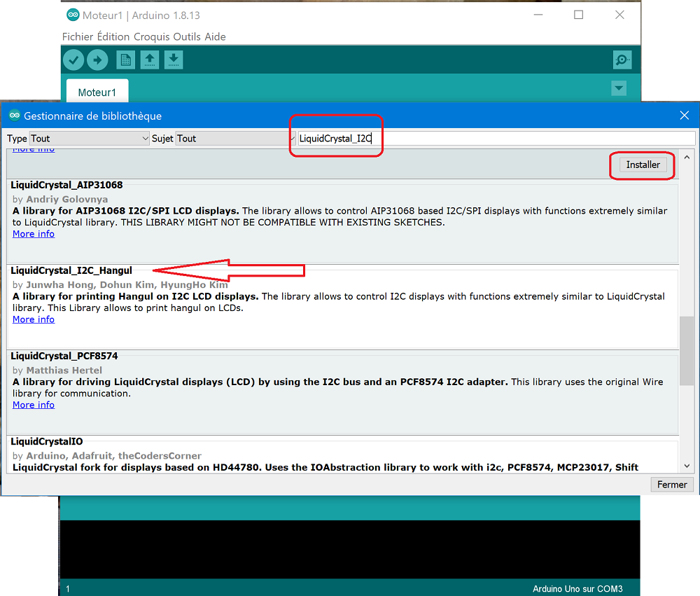Click authors Arduino, Adafruit, theCodersCorner
The image size is (700, 596).
pyautogui.click(x=114, y=456)
